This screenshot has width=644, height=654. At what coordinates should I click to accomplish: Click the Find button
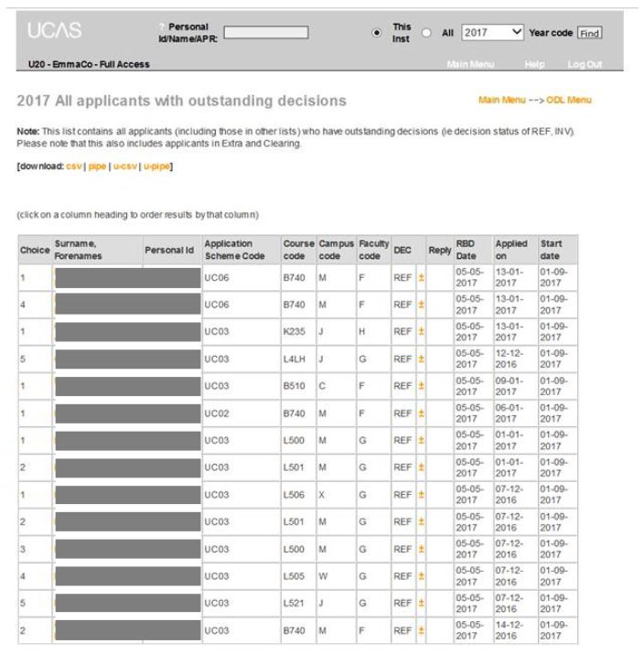point(589,33)
